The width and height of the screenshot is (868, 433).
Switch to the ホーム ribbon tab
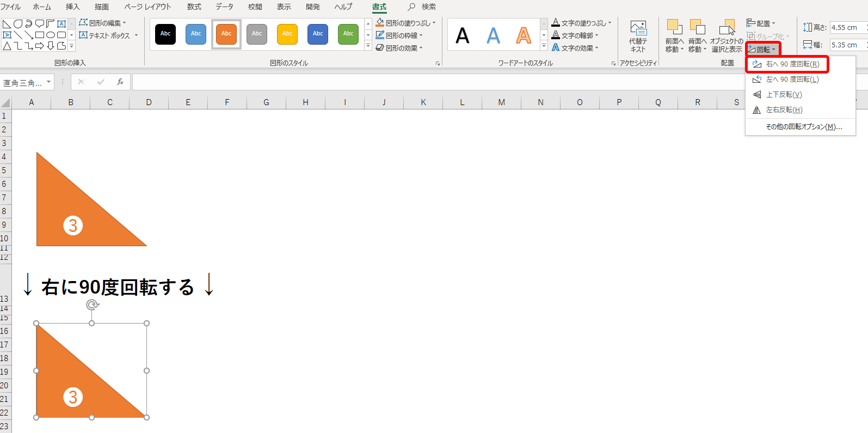click(x=42, y=7)
